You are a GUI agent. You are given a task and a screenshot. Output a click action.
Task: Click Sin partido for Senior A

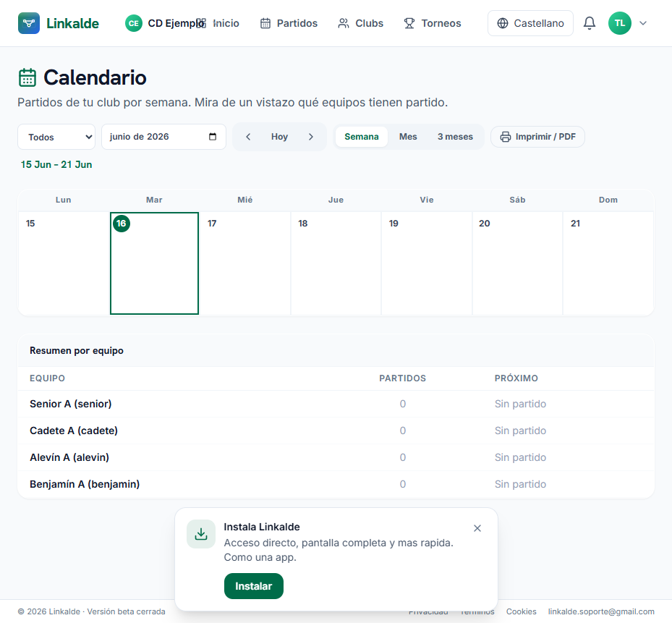520,404
